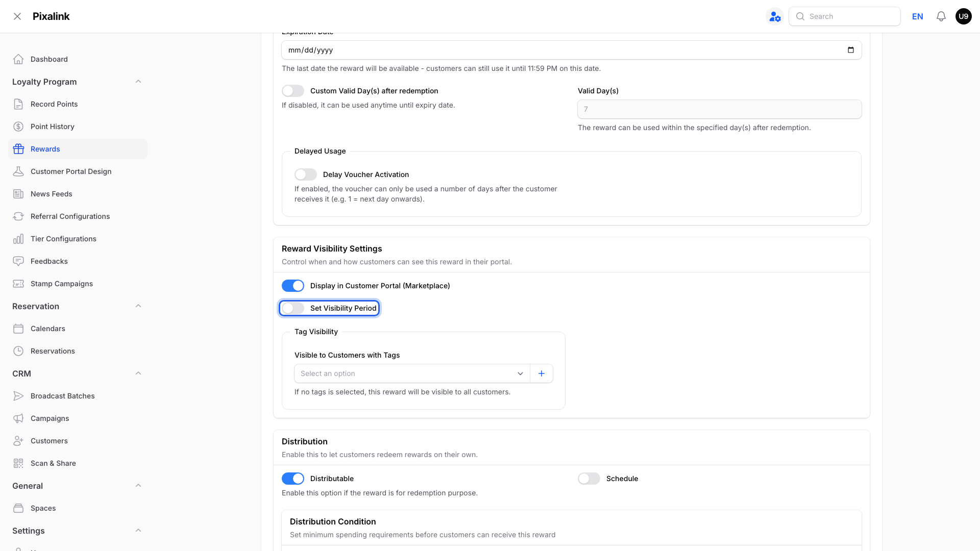This screenshot has height=551, width=980.
Task: Click the Pixalink logo title
Action: tap(51, 16)
